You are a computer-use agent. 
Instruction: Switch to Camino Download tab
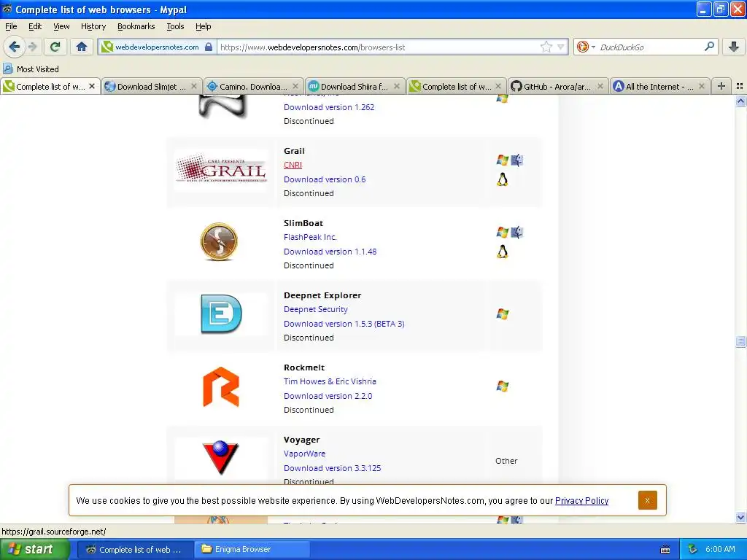253,86
